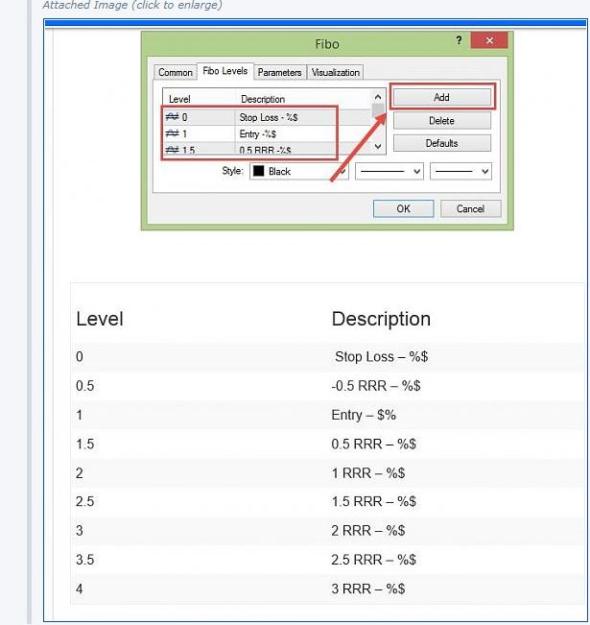Select the 'Entry -%$' description cell
The width and height of the screenshot is (590, 625).
(258, 134)
